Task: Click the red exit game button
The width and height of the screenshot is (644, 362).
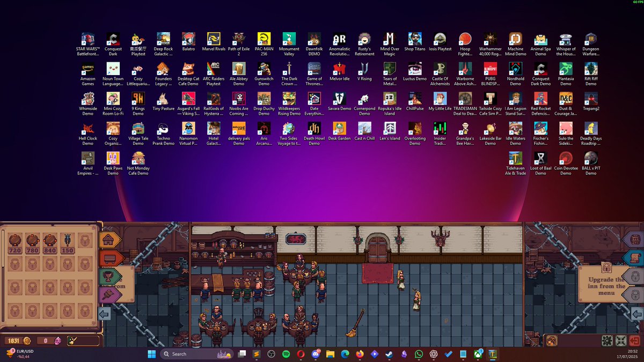Action: [x=634, y=341]
